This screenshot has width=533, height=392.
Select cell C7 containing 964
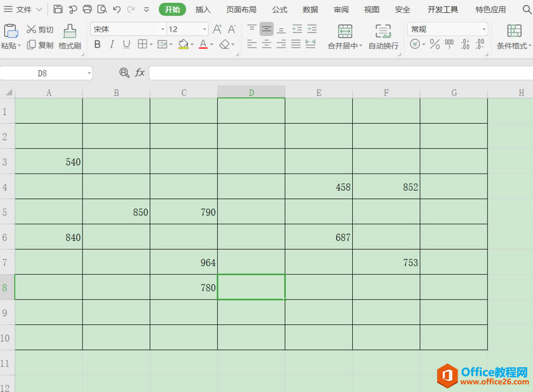pyautogui.click(x=184, y=263)
